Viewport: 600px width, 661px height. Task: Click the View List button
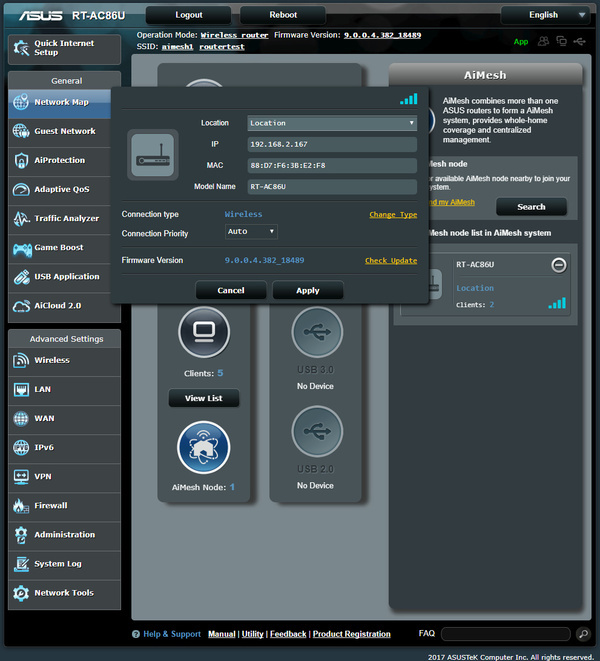click(x=204, y=398)
